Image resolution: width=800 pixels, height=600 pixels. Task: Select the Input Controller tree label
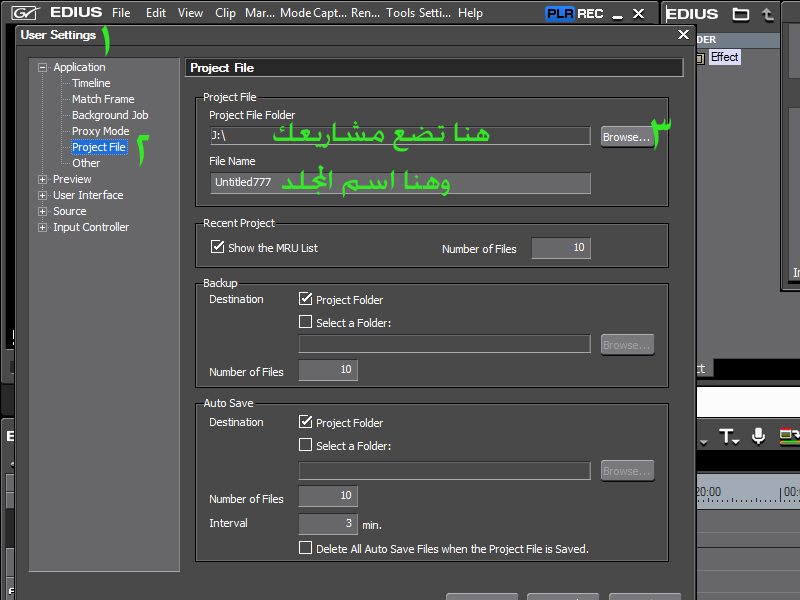(91, 228)
